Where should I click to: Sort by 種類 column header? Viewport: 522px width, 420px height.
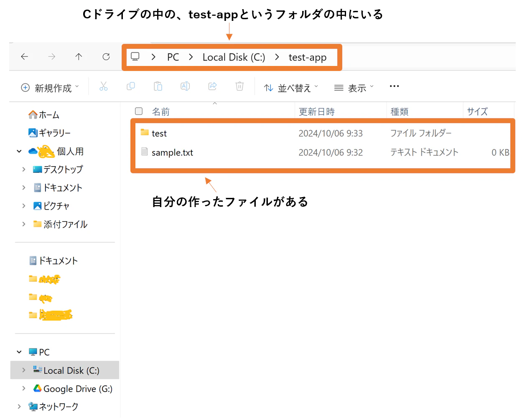400,111
